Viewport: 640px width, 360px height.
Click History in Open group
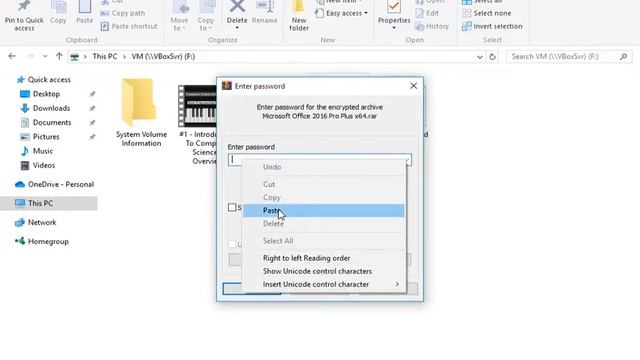coord(432,26)
